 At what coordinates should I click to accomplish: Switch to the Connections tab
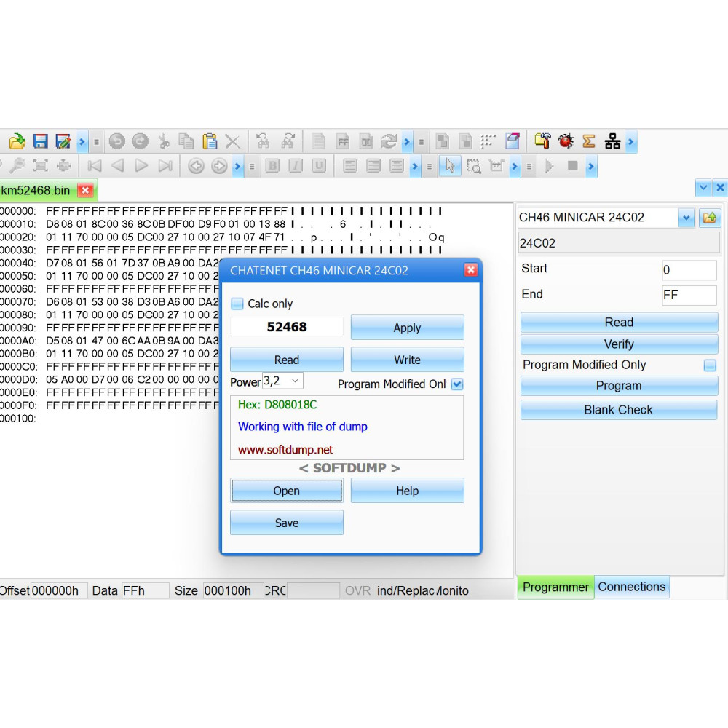(x=632, y=587)
